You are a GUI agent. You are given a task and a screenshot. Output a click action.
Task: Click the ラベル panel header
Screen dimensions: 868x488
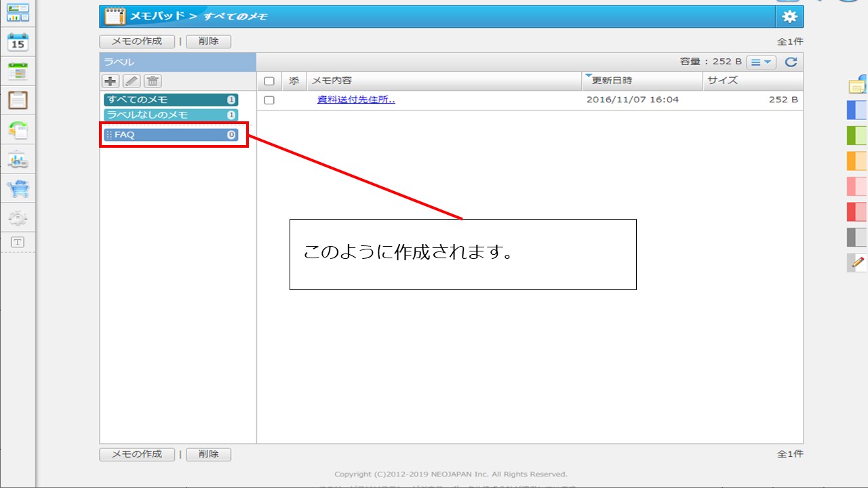click(178, 62)
